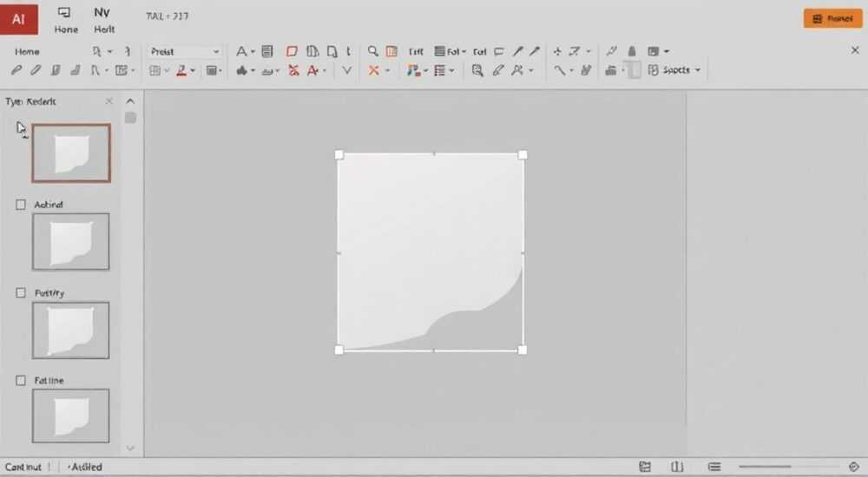This screenshot has width=868, height=477.
Task: Click the letter A text tool icon
Action: (x=241, y=51)
